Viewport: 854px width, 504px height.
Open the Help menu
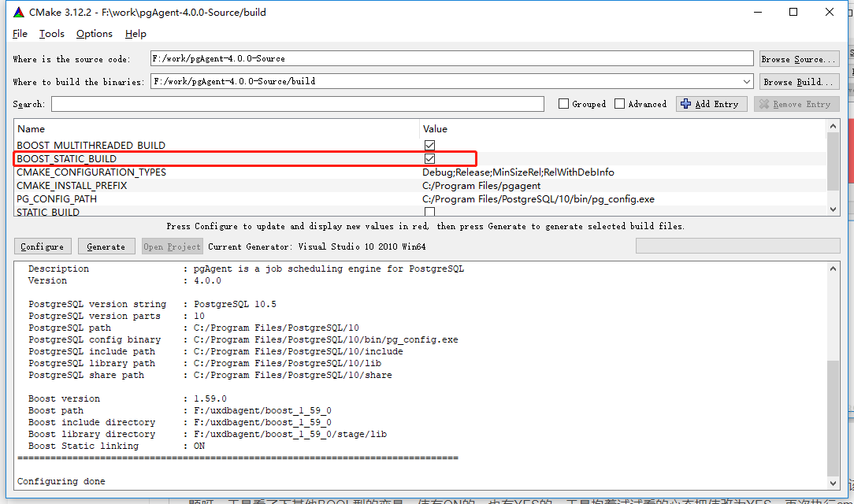136,34
